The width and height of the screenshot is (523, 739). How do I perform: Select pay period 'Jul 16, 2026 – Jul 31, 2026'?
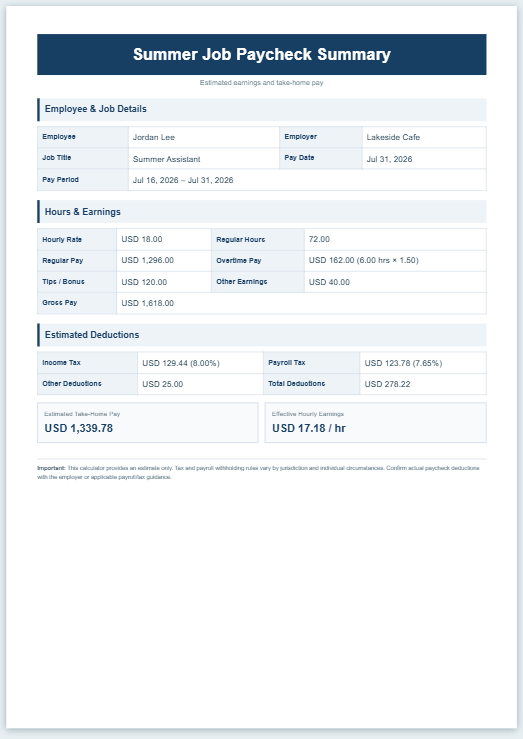tap(183, 180)
